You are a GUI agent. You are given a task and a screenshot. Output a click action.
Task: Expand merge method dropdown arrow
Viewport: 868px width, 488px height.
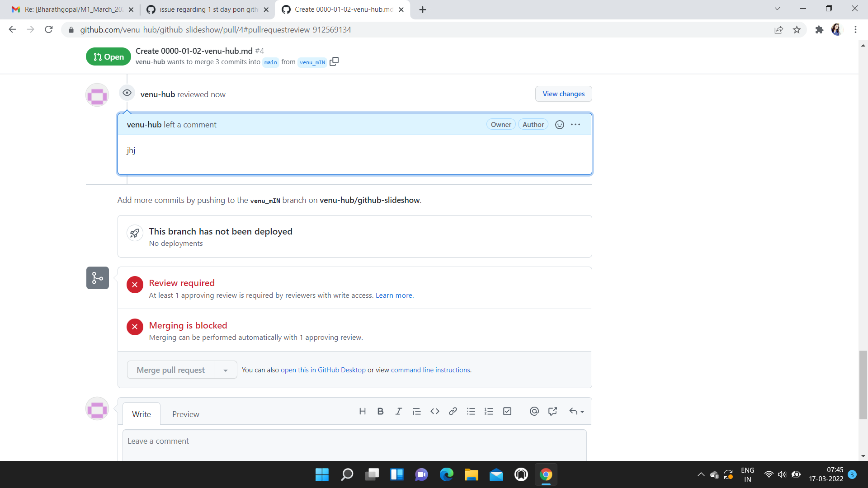(225, 370)
